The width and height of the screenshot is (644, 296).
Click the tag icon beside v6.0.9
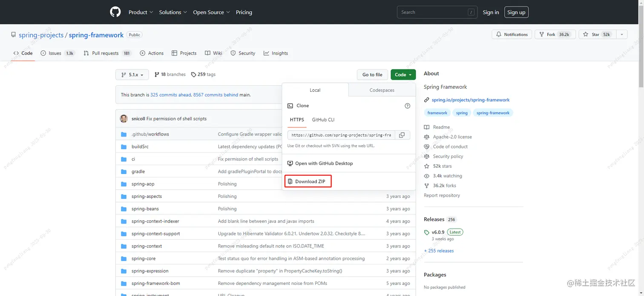pos(427,232)
